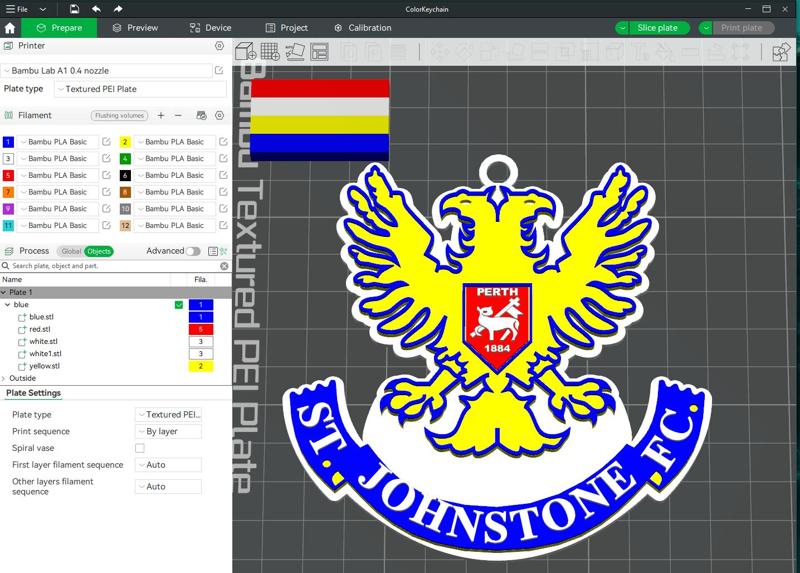
Task: Expand the Outside tree node
Action: pos(4,379)
